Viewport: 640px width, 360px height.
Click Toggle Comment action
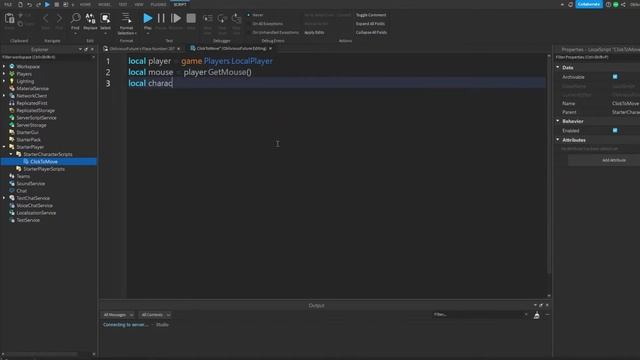coord(371,15)
